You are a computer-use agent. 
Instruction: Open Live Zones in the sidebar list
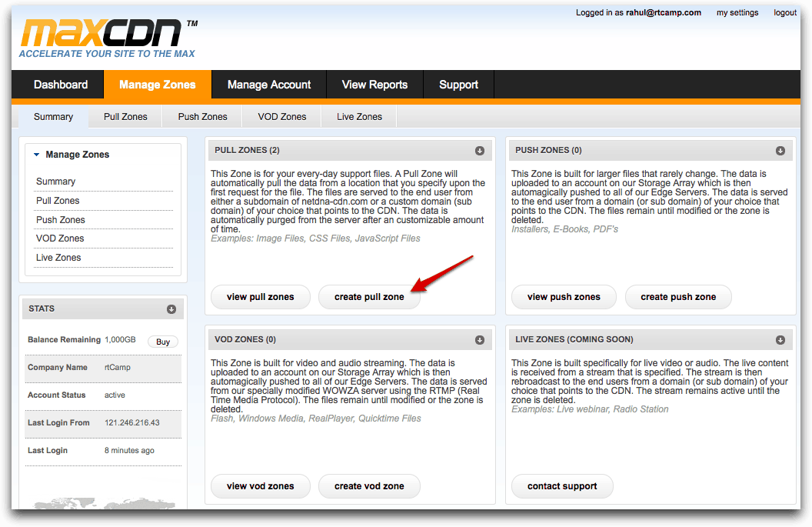coord(58,258)
